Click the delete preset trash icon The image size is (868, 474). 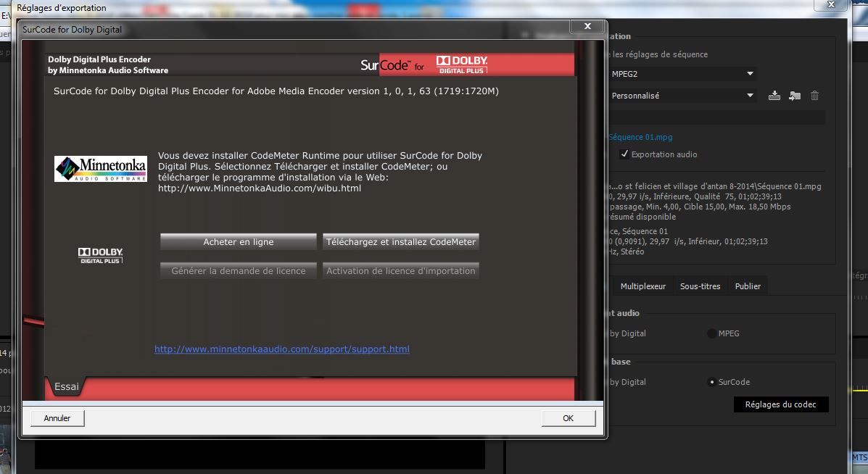pyautogui.click(x=814, y=96)
